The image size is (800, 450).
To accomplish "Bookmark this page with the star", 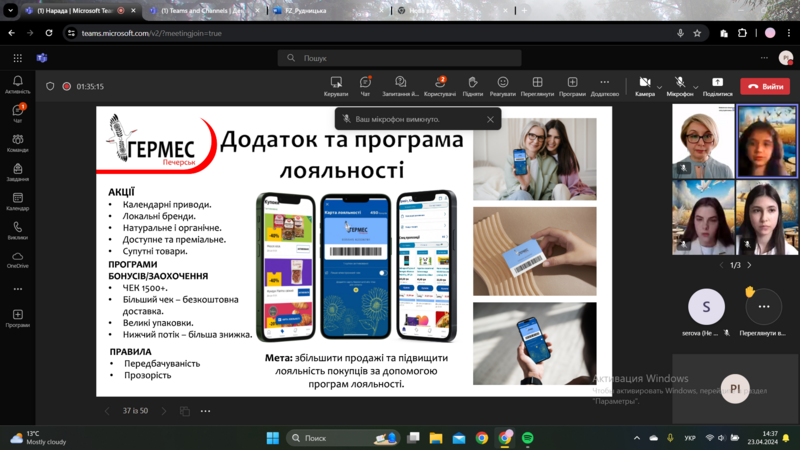I will tap(697, 33).
